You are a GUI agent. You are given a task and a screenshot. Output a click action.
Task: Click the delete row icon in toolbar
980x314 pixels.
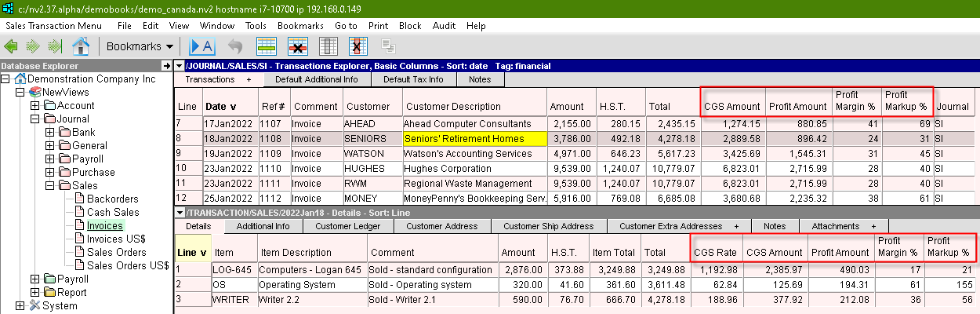point(298,46)
